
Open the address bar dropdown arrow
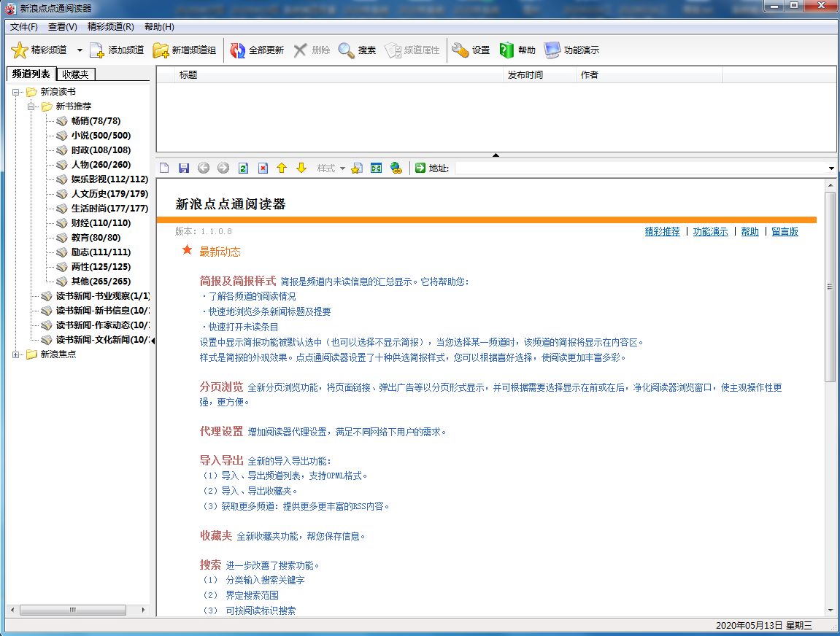point(831,168)
